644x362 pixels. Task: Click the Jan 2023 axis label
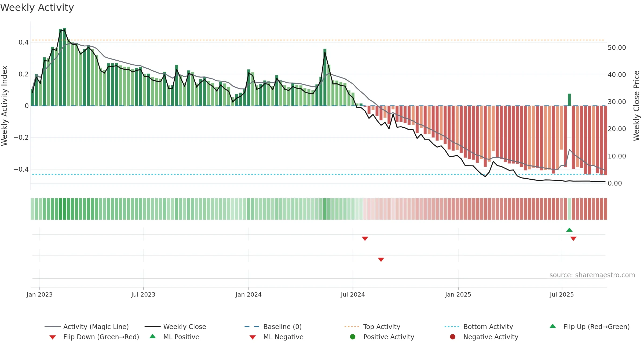pos(40,295)
